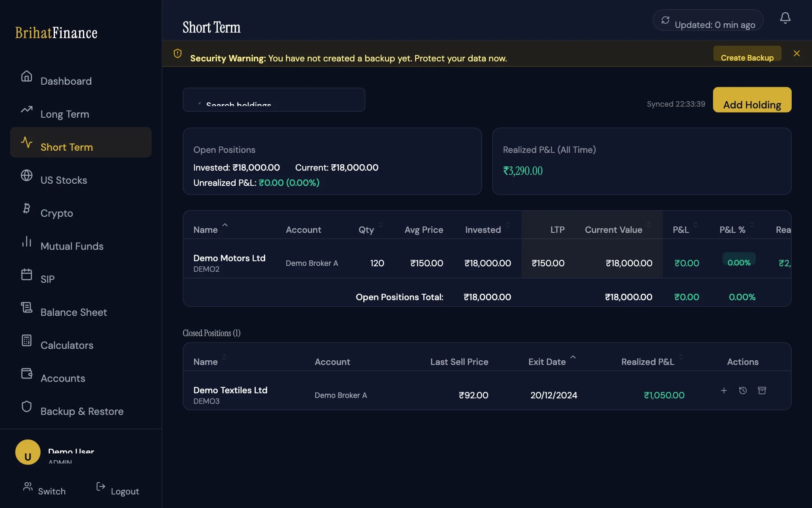Click the Qty value 120

[x=377, y=263]
